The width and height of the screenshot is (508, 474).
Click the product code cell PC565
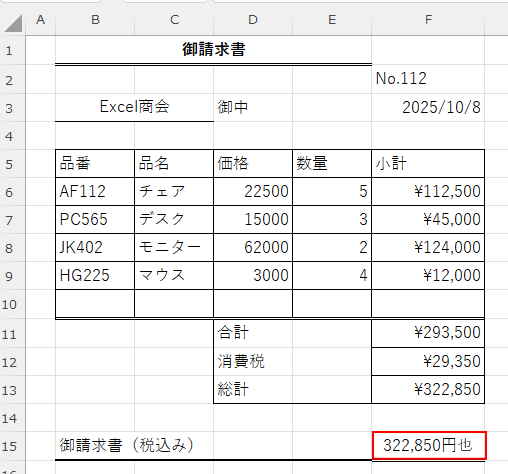click(95, 220)
